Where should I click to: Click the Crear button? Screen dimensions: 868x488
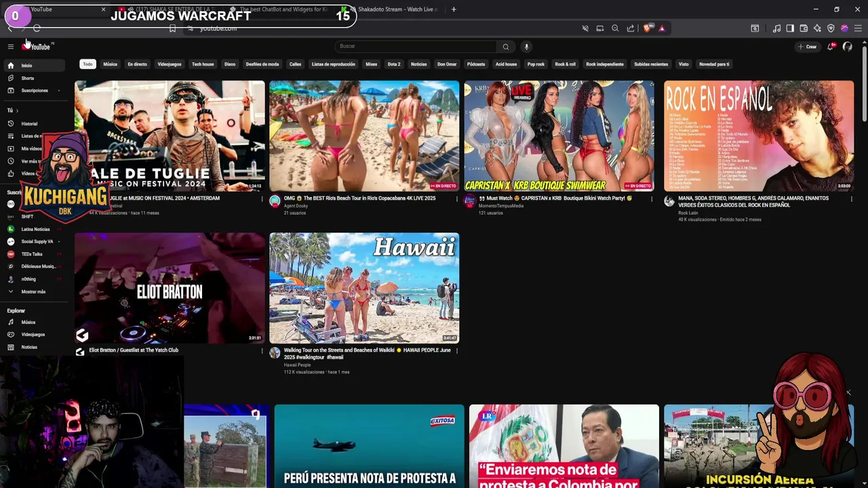(807, 47)
